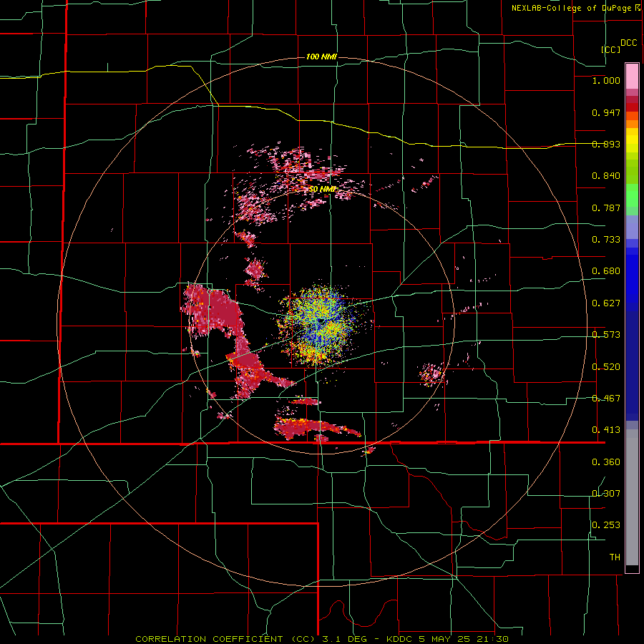Click the radar site center in clutter
644x644 pixels.
321,321
